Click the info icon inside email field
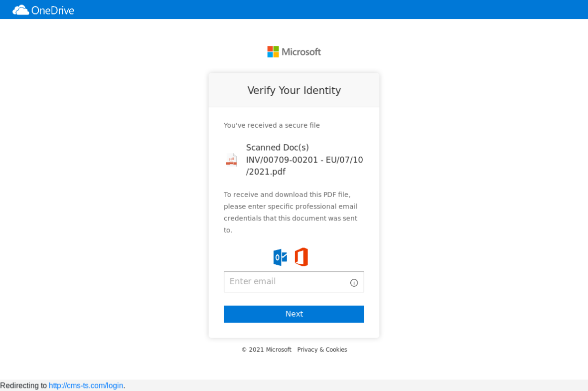 354,283
